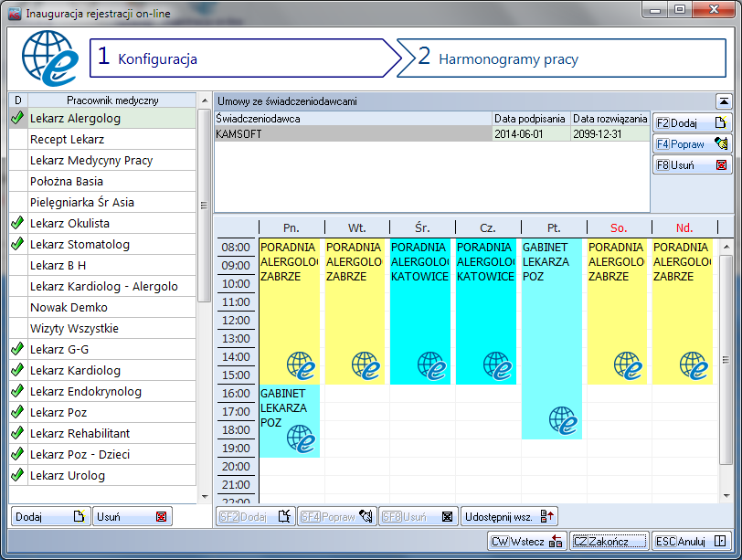The width and height of the screenshot is (742, 560).
Task: Click the large e-globe logo in the header
Action: 46,58
